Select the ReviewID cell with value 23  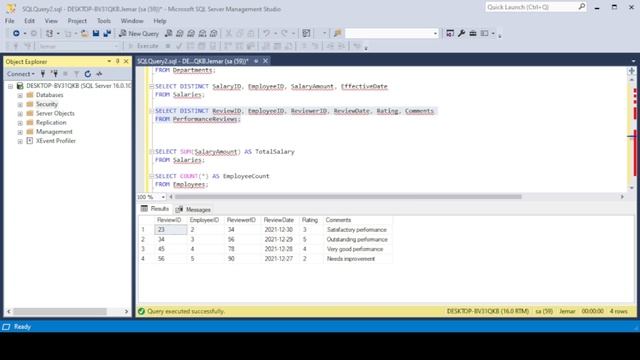[171, 230]
